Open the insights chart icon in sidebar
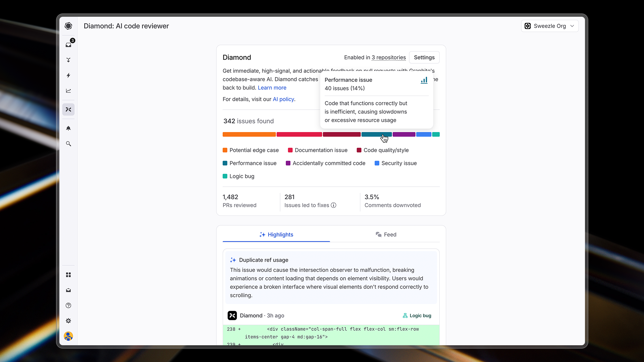 (68, 91)
